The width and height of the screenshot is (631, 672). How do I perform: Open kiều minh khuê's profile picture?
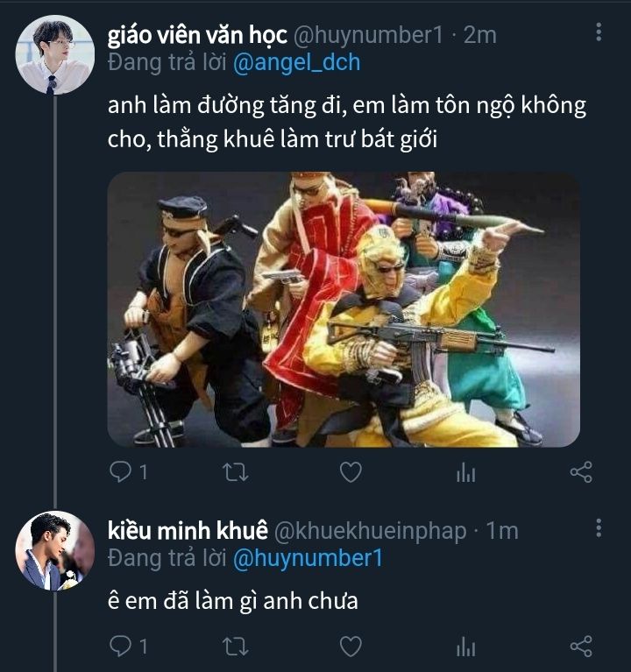[x=54, y=550]
